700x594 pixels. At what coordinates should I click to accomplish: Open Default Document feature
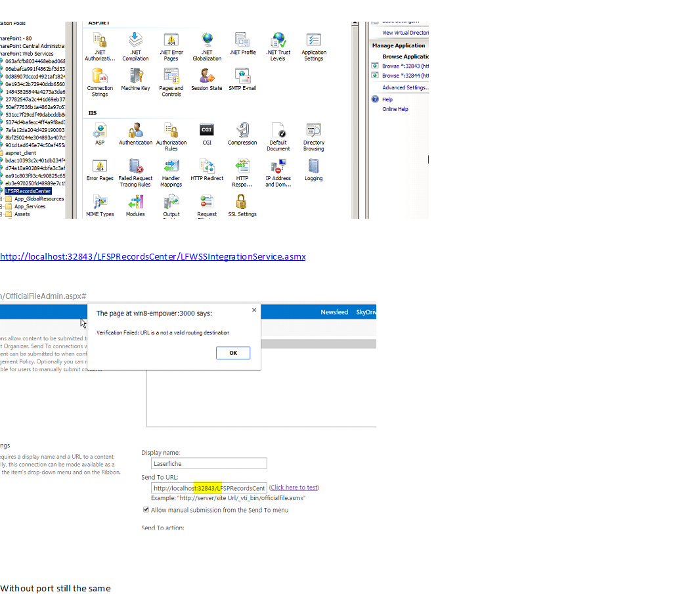click(278, 137)
